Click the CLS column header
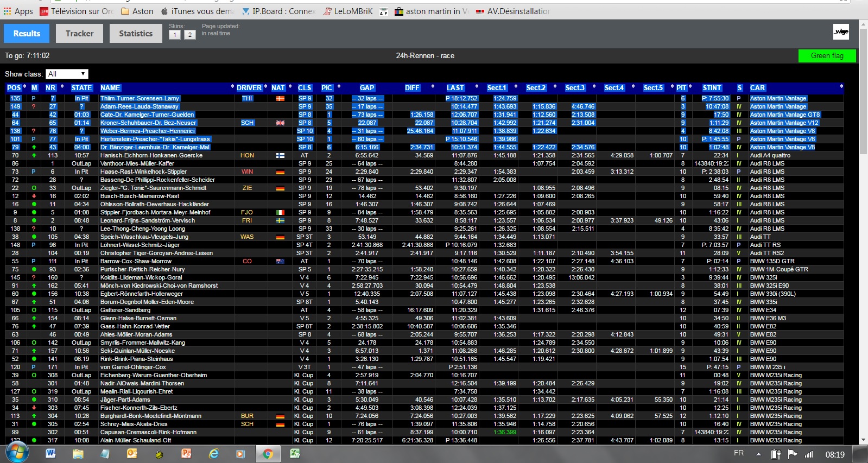 [x=305, y=87]
